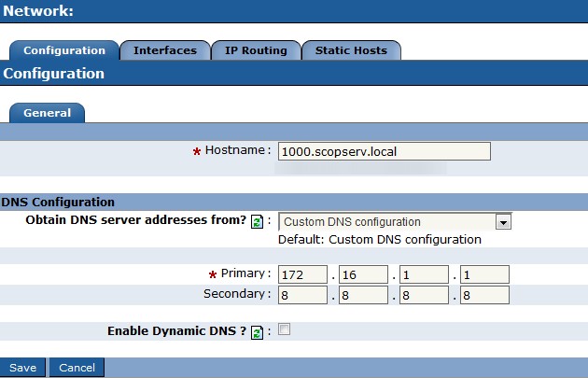Select the General sub-tab
Image resolution: width=588 pixels, height=378 pixels.
tap(47, 113)
